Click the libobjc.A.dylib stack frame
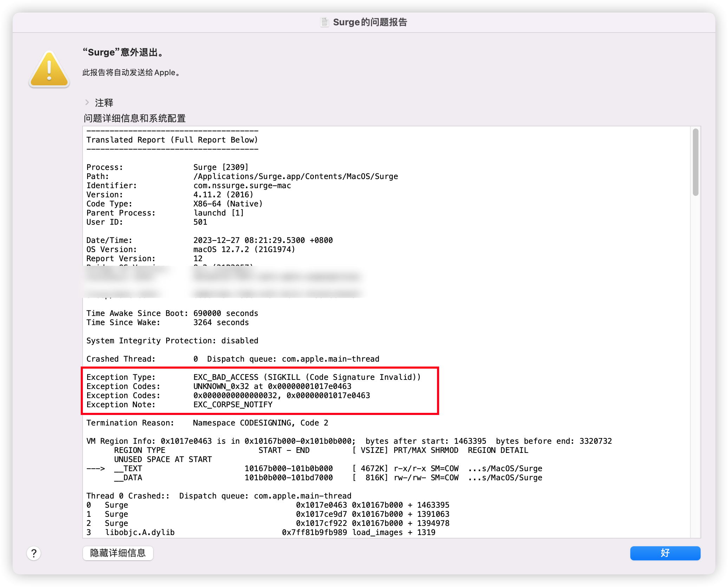 pos(140,532)
